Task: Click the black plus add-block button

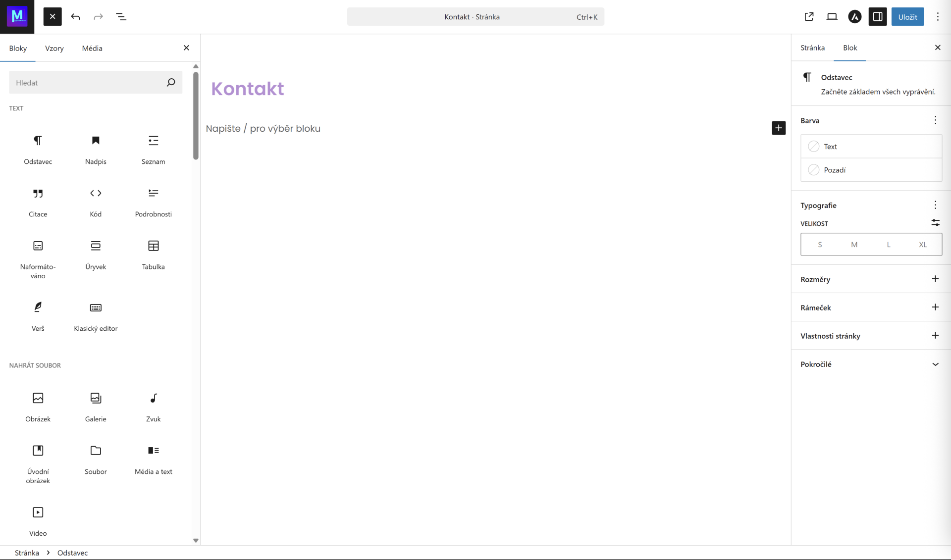Action: [x=778, y=128]
